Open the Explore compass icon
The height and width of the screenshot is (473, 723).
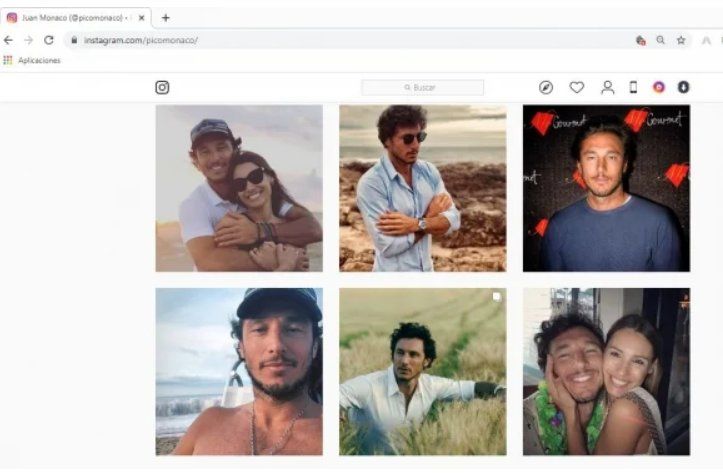[x=546, y=87]
